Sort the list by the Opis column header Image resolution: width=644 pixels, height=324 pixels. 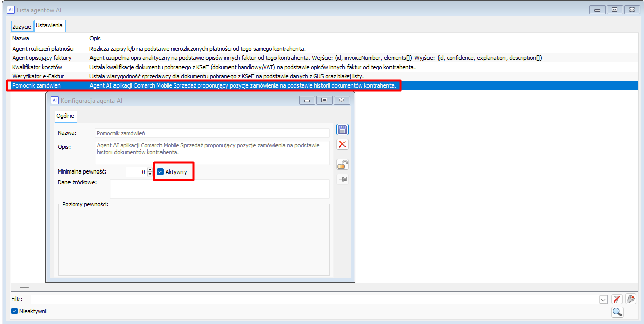(363, 38)
